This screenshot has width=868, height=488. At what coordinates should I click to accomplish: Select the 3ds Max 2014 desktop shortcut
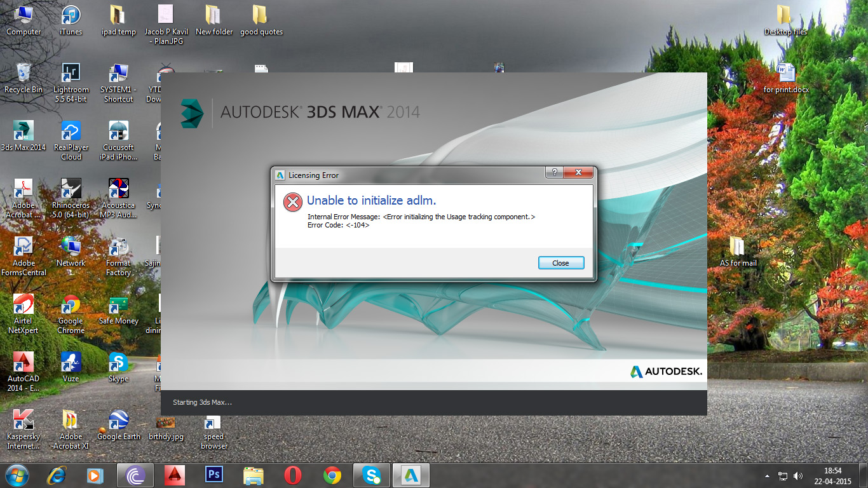click(24, 136)
